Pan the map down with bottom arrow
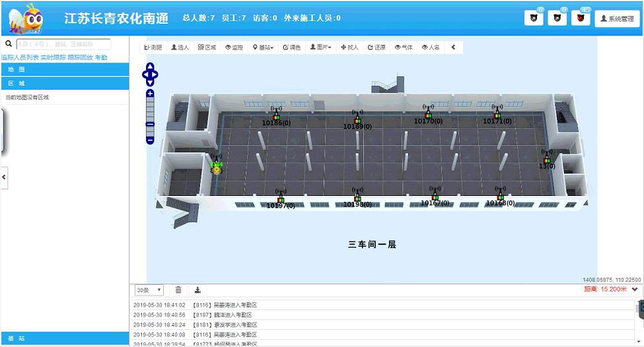The height and width of the screenshot is (347, 644). (x=150, y=83)
